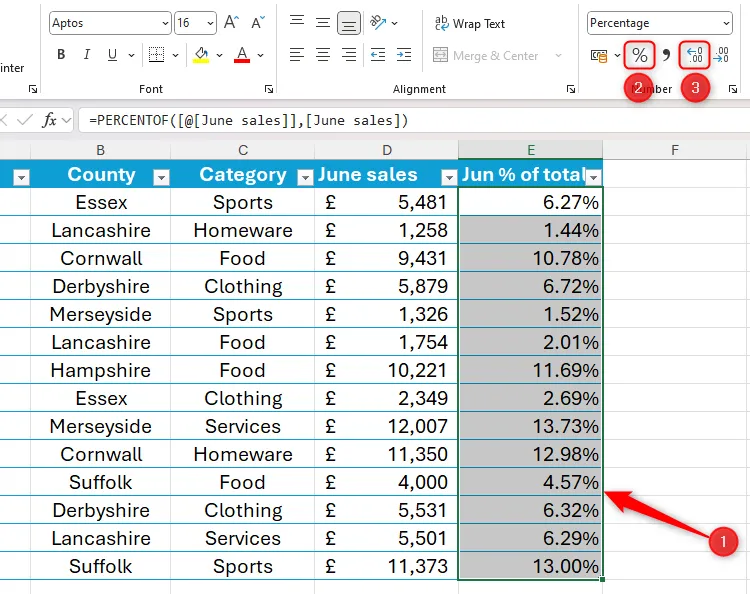Open the County column filter dropdown
Image resolution: width=750 pixels, height=594 pixels.
coord(161,177)
